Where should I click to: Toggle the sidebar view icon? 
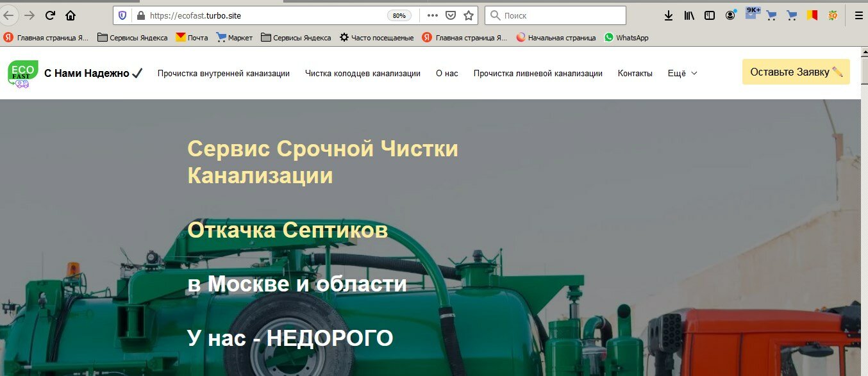click(710, 15)
